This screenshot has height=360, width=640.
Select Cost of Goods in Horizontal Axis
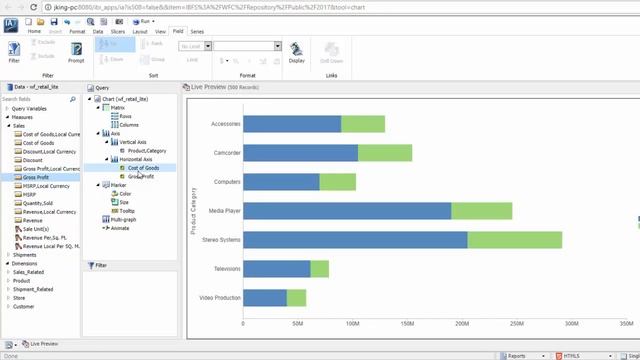pos(143,168)
